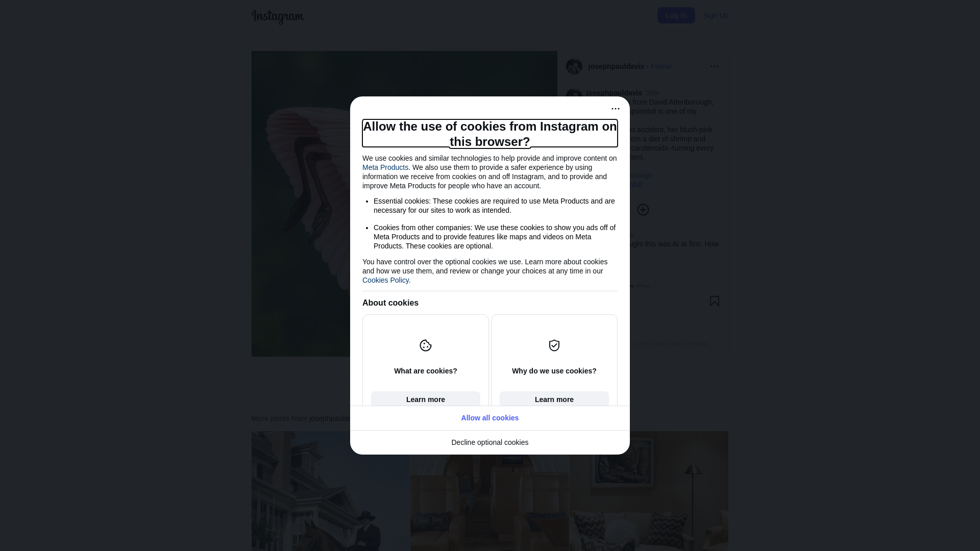Save post with the bookmark icon
The width and height of the screenshot is (980, 551).
pyautogui.click(x=714, y=301)
